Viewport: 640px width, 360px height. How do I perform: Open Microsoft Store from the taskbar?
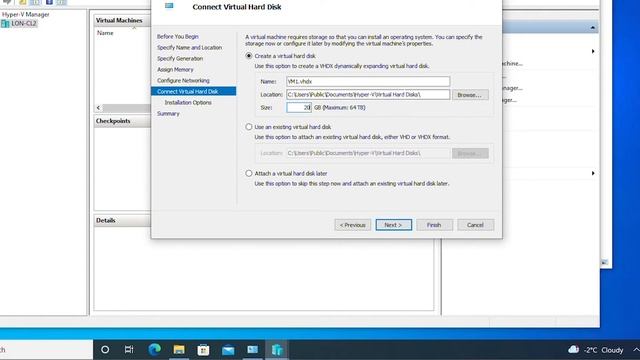[x=203, y=349]
